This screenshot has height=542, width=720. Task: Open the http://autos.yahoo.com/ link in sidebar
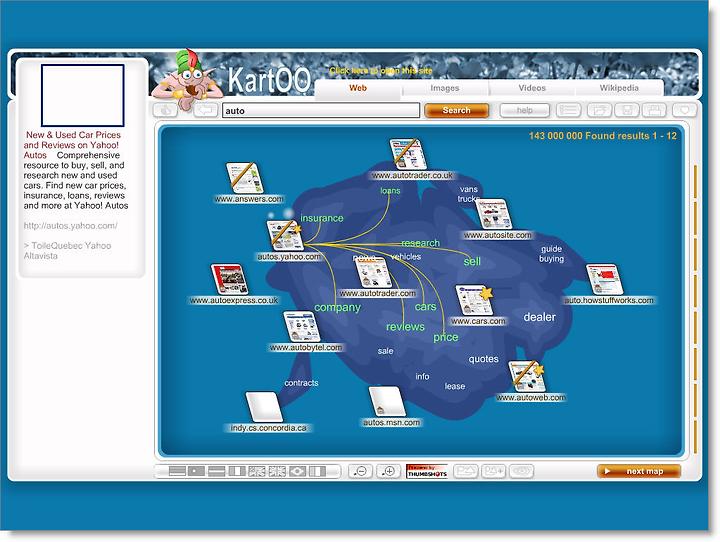coord(70,226)
